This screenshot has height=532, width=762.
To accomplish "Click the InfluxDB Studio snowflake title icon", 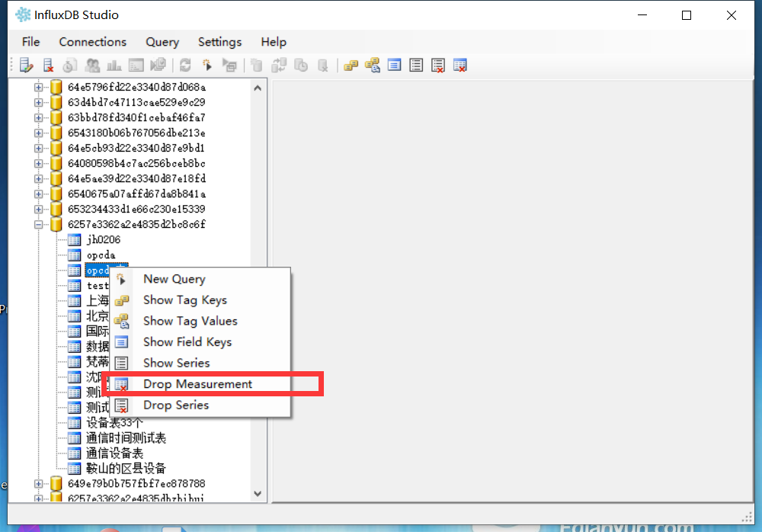I will tap(23, 14).
